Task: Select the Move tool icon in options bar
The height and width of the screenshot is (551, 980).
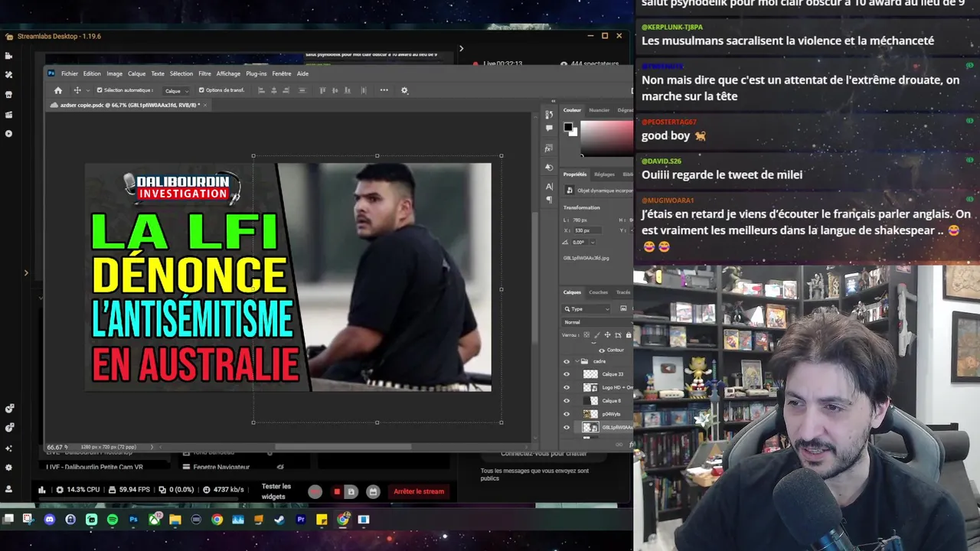Action: click(77, 90)
